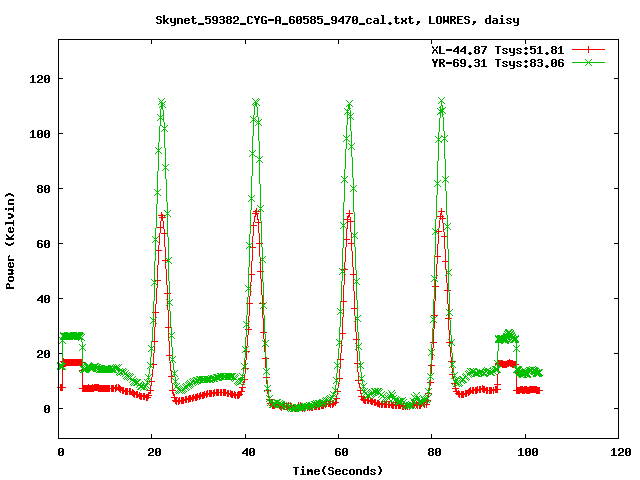
Task: Select legend entry XL-44.87 Tsys:51.81
Action: coord(498,50)
